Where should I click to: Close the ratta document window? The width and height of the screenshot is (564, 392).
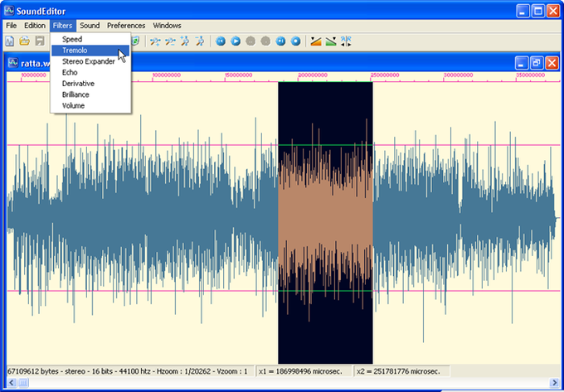(x=552, y=63)
